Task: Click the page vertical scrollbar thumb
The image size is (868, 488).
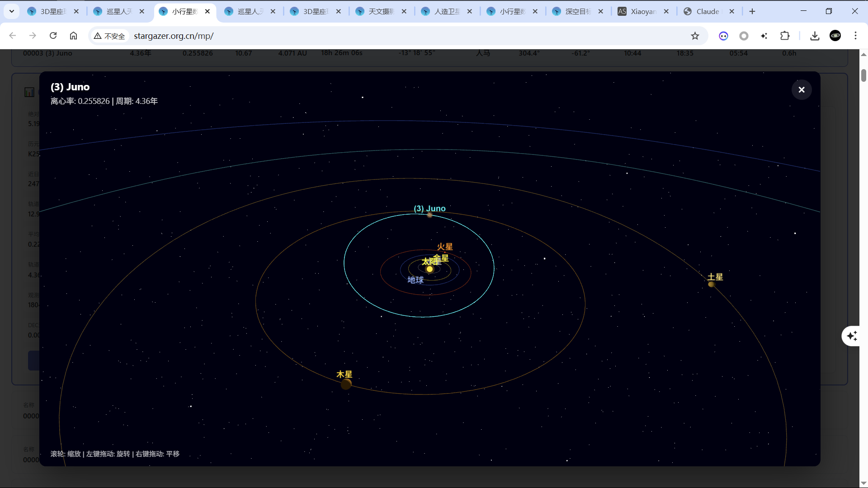Action: [863, 75]
